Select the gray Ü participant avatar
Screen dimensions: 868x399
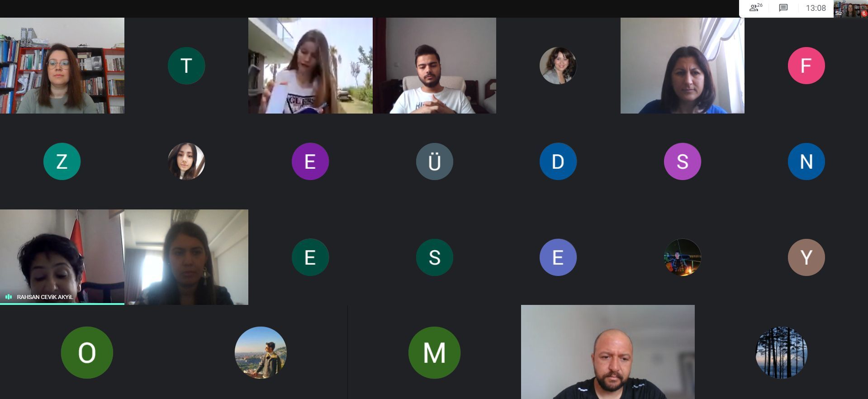click(x=434, y=161)
